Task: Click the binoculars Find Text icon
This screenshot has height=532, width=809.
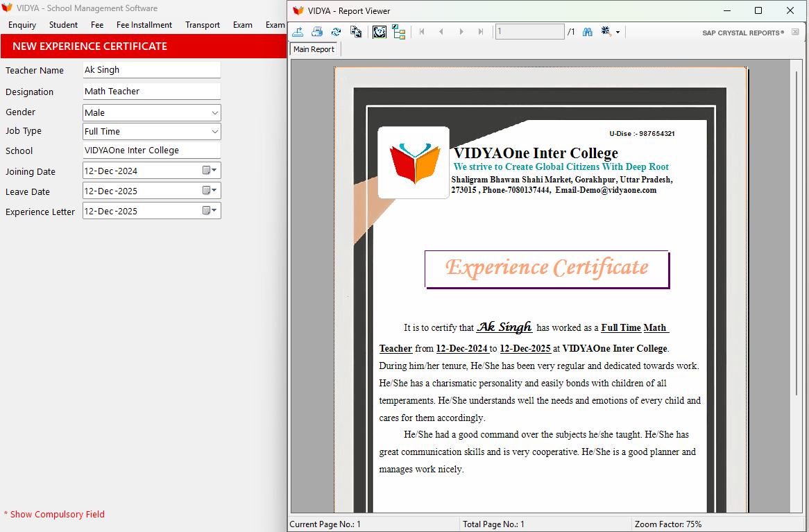Action: (587, 32)
